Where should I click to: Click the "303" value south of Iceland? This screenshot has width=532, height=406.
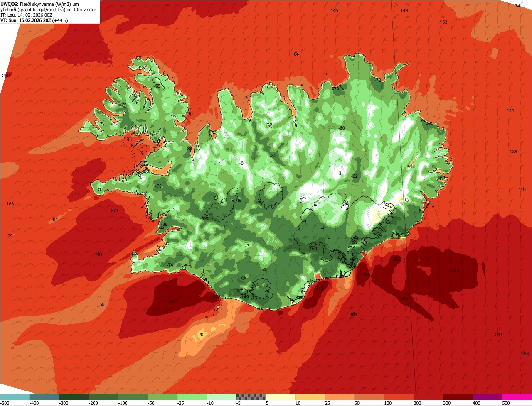353,314
